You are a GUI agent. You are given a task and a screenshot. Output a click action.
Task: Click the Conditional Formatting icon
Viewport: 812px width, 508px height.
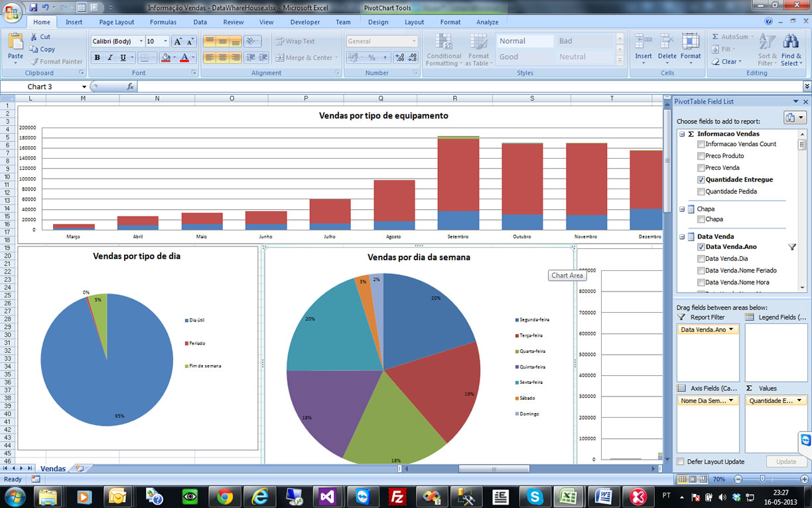[443, 42]
